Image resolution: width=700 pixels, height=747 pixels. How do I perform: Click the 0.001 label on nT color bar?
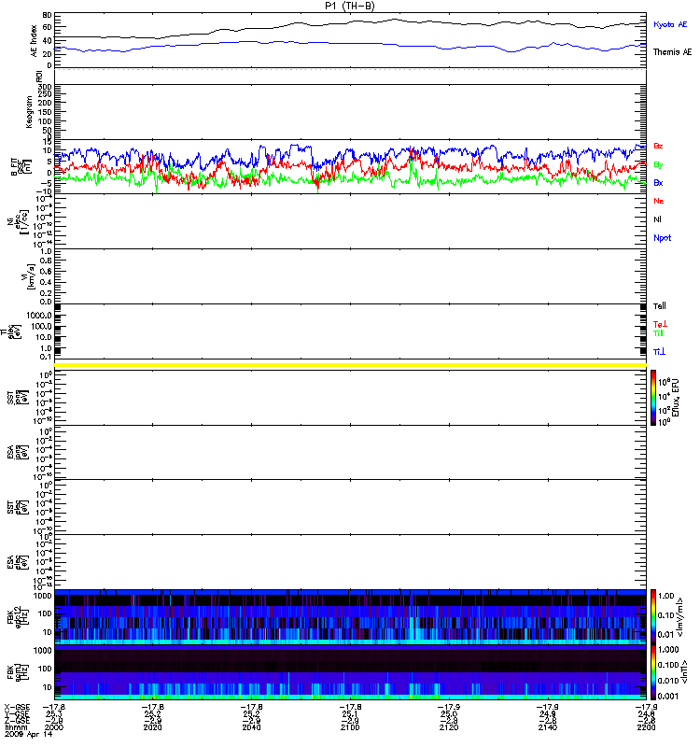[668, 697]
